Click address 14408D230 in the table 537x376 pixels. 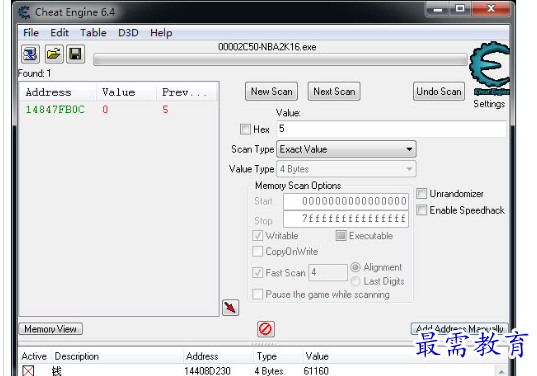[x=207, y=371]
